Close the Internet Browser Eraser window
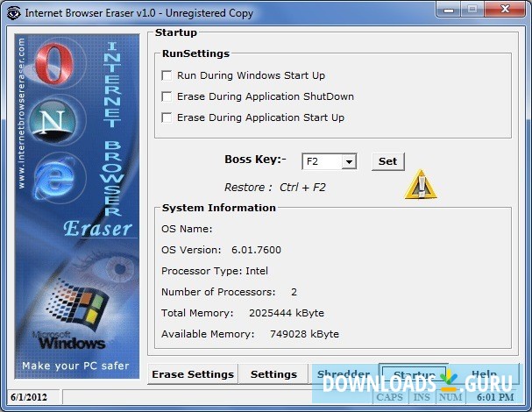Image resolution: width=532 pixels, height=412 pixels. (x=505, y=9)
